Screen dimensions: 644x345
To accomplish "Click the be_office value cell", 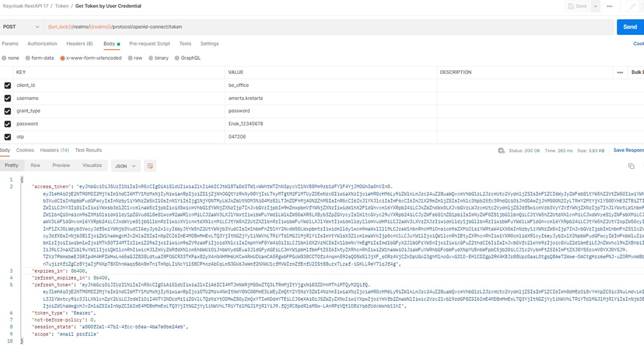I will tap(331, 85).
